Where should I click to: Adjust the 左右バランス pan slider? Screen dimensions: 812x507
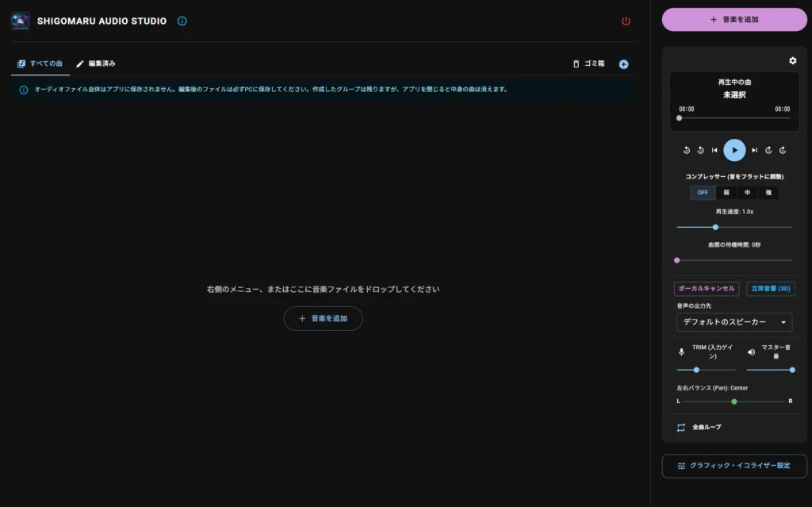pyautogui.click(x=733, y=401)
